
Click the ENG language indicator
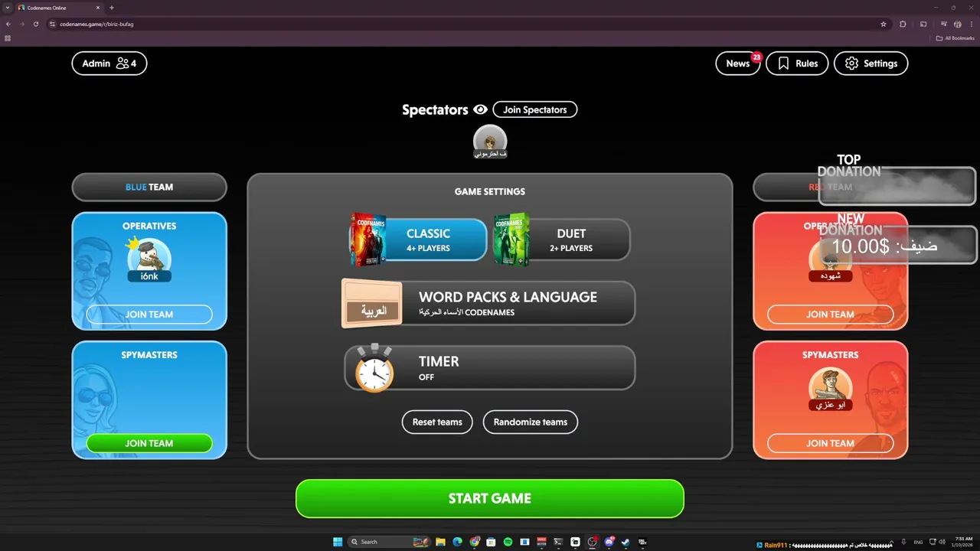(919, 542)
